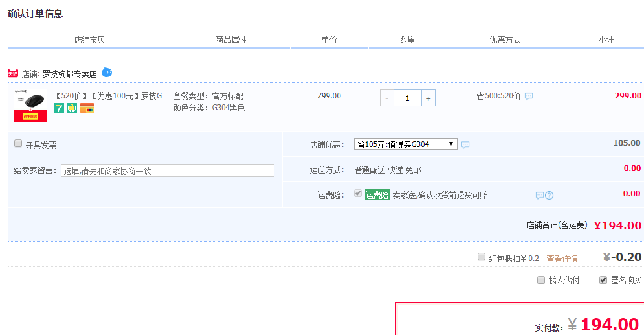
Task: Click the orange credit card payment icon
Action: click(x=87, y=108)
